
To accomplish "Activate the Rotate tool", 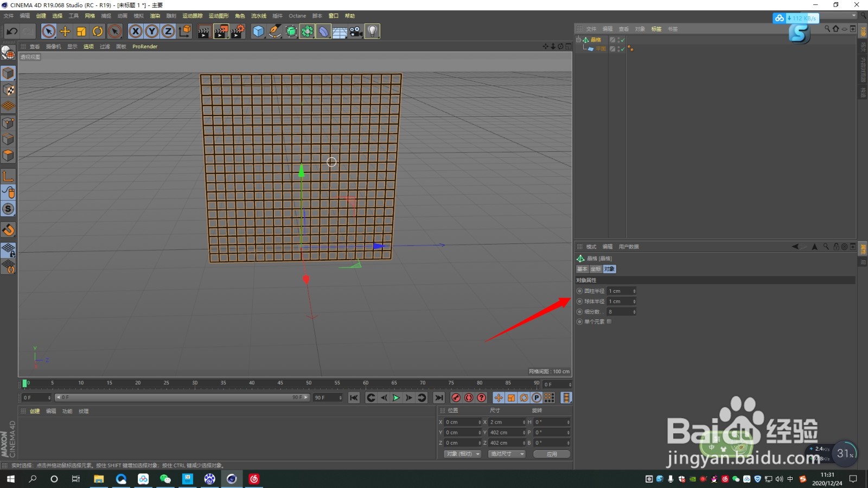I will (98, 31).
